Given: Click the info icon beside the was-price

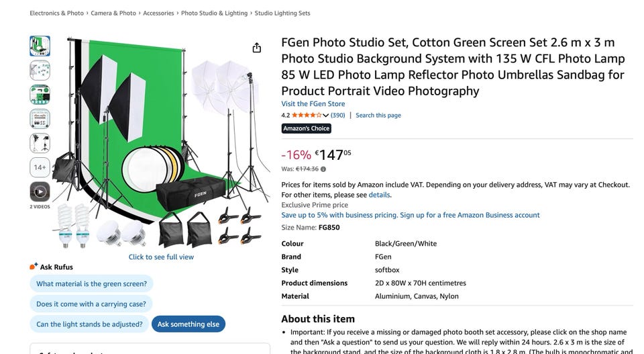Looking at the screenshot, I should (x=323, y=169).
